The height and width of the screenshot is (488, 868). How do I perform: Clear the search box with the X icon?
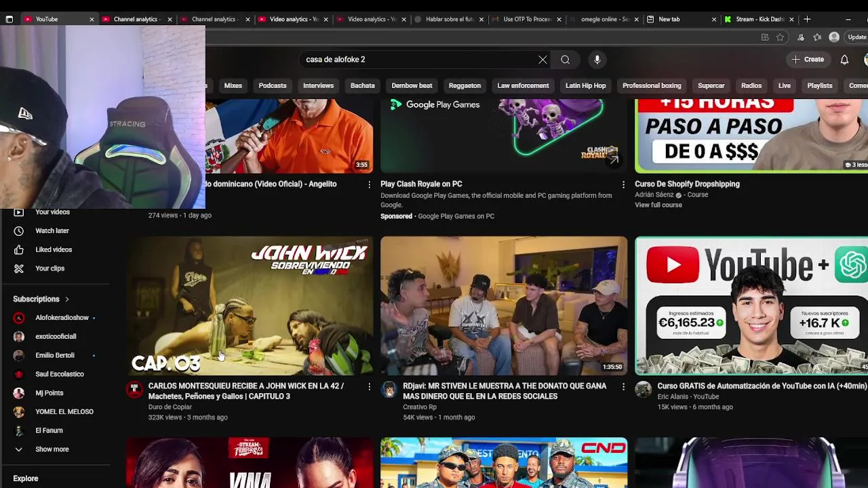click(x=542, y=60)
